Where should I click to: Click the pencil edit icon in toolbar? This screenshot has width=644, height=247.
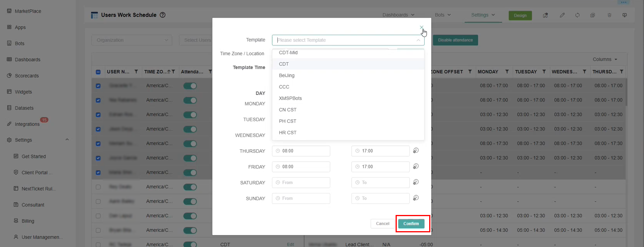(x=562, y=15)
